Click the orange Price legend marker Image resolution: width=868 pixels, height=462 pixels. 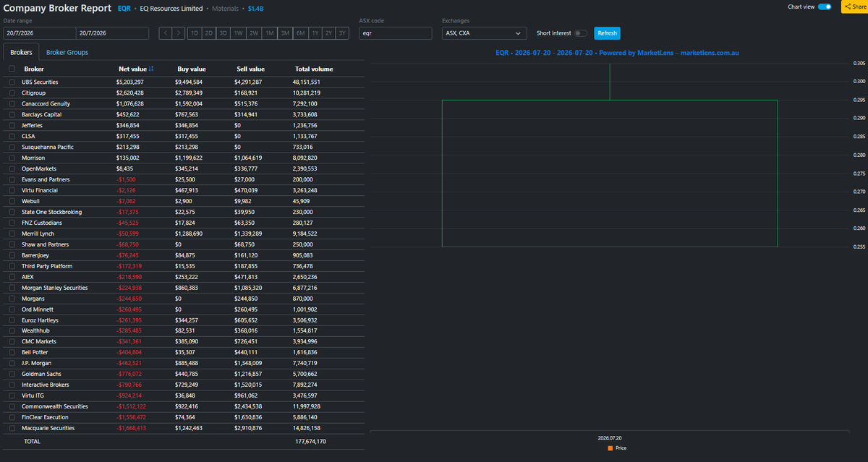tap(610, 448)
